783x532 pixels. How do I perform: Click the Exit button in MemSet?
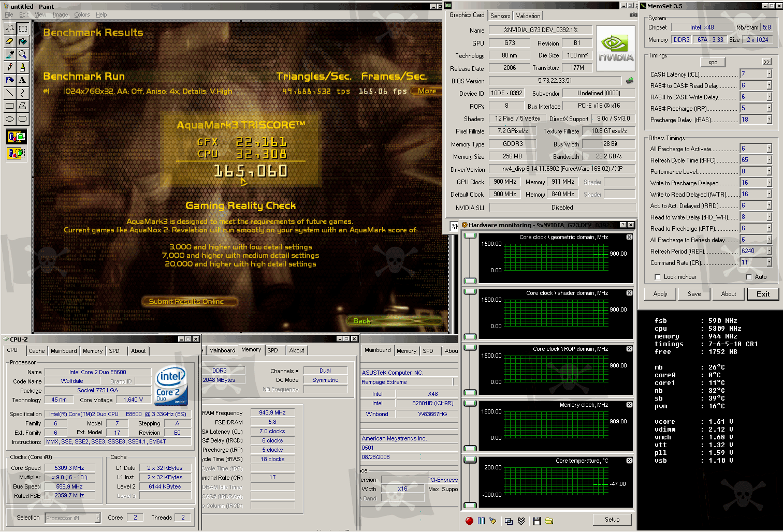tap(763, 294)
